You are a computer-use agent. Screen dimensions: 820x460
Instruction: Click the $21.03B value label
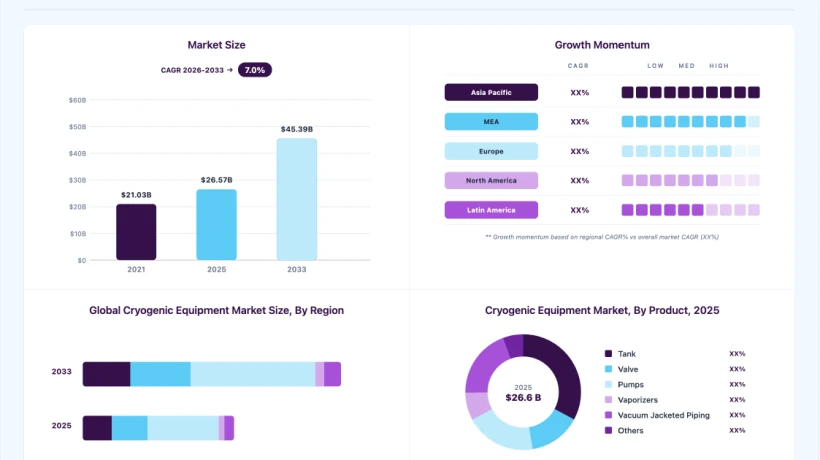pos(136,195)
